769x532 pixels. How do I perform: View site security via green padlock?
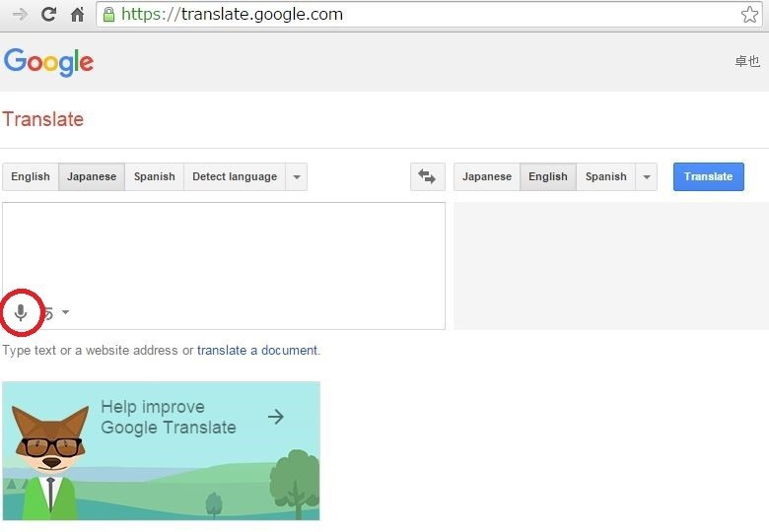(108, 14)
